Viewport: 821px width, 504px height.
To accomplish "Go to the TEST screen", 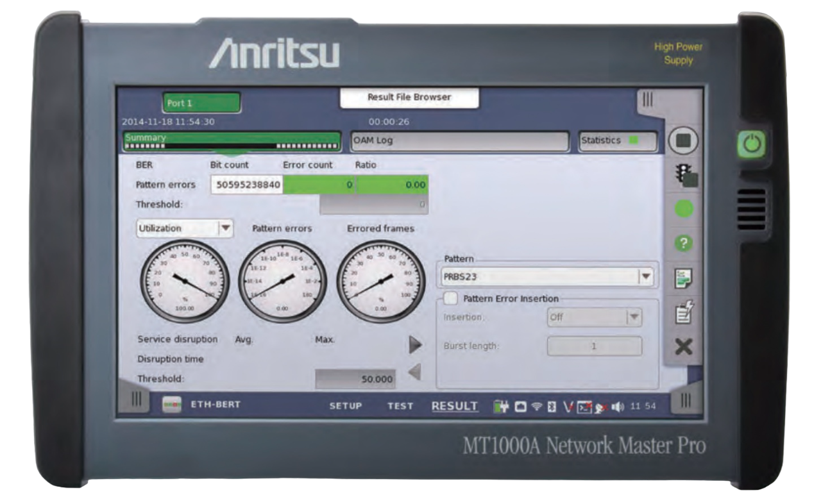I will coord(400,406).
